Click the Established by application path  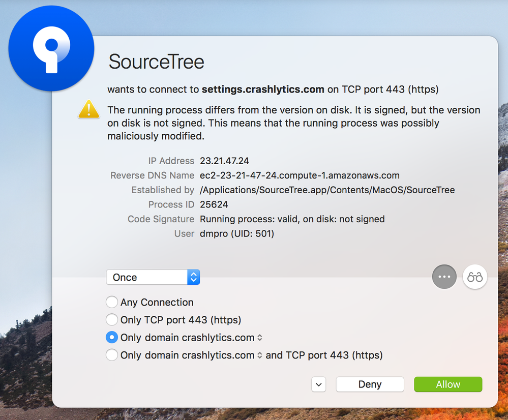coord(327,190)
